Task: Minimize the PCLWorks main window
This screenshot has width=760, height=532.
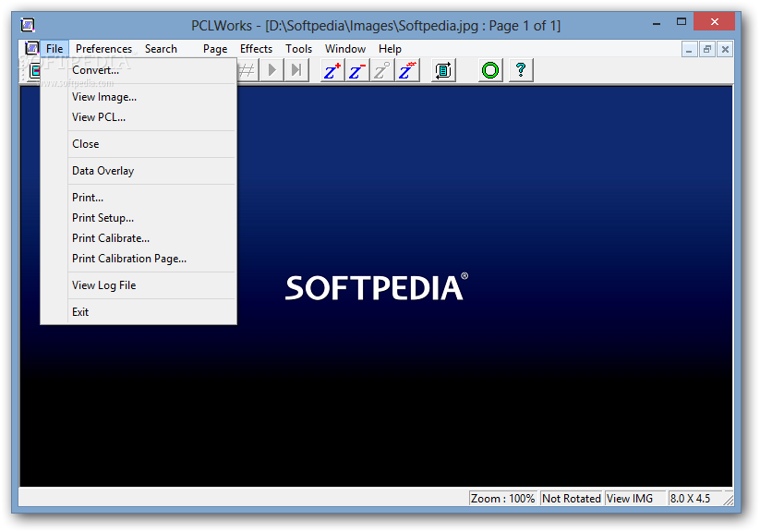Action: pos(657,22)
